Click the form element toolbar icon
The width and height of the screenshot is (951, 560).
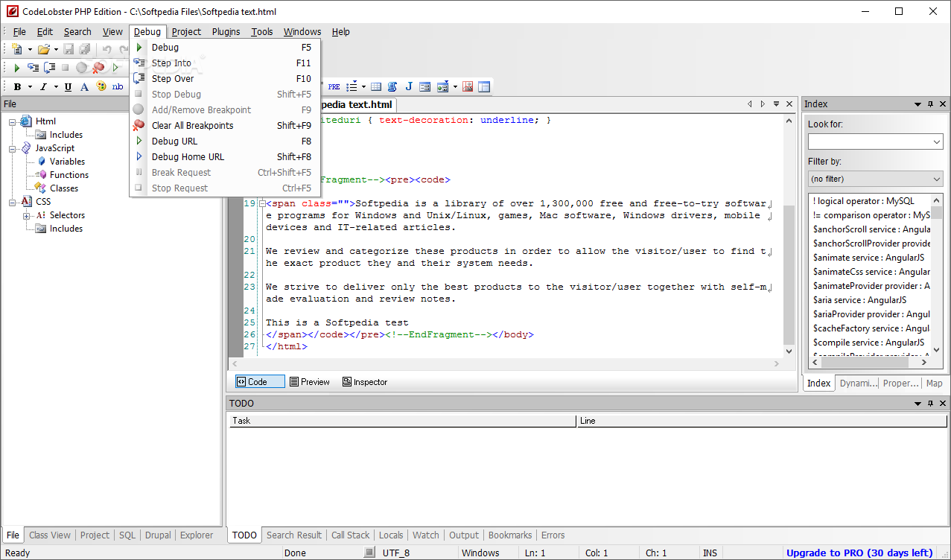tap(442, 87)
